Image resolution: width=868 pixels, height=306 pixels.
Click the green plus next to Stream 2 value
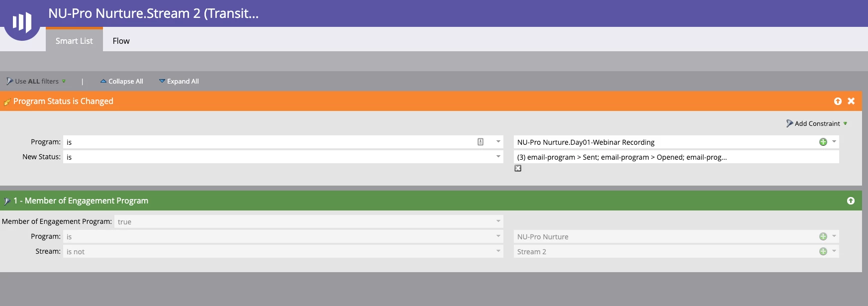point(823,251)
